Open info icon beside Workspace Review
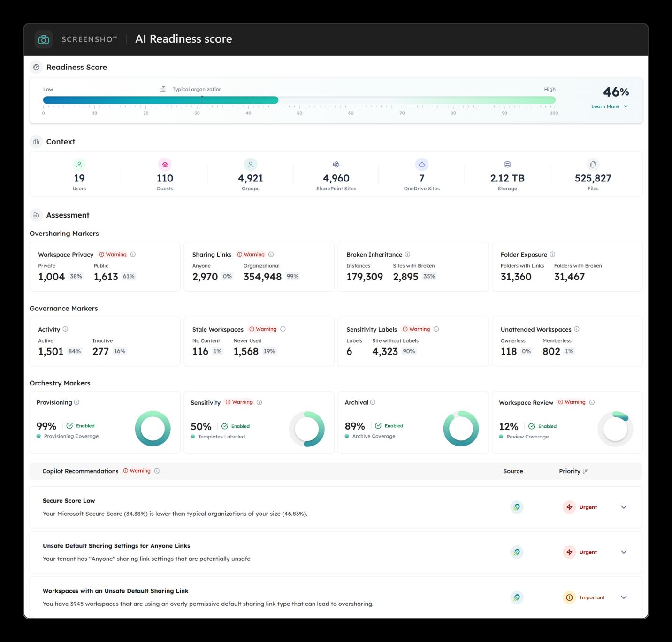The width and height of the screenshot is (672, 642). point(592,402)
